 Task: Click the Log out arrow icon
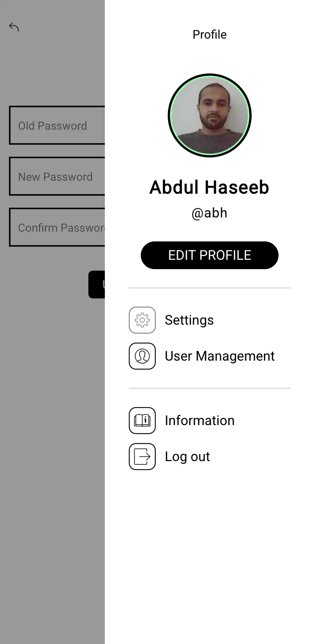click(x=142, y=457)
